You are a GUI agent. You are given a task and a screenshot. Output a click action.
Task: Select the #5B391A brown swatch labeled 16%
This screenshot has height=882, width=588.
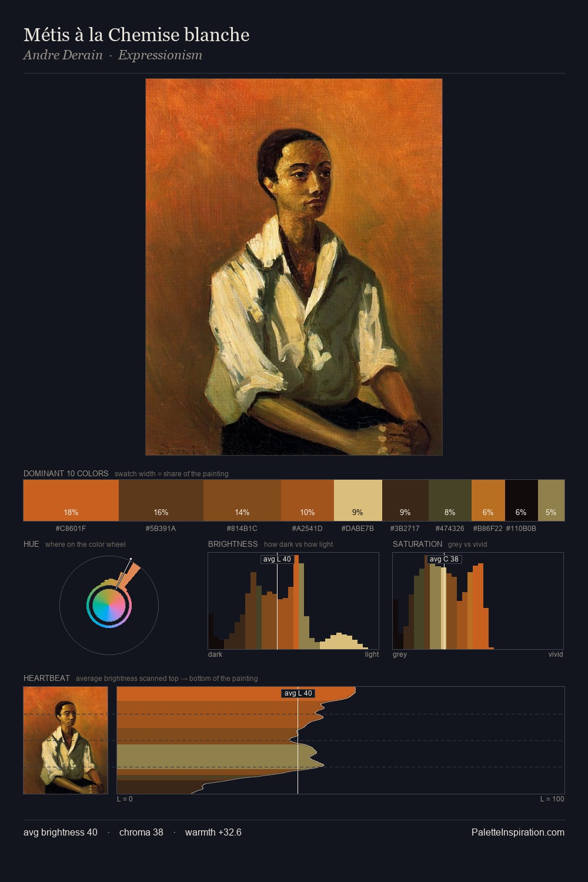click(161, 500)
